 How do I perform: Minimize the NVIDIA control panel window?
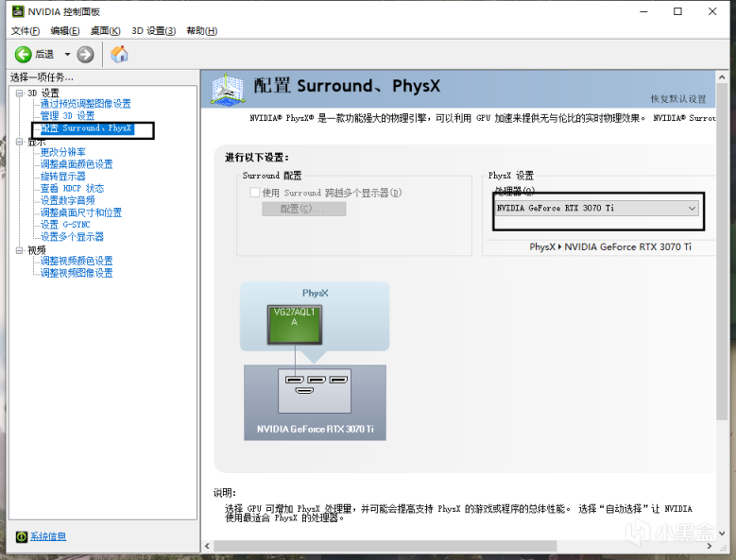[644, 11]
